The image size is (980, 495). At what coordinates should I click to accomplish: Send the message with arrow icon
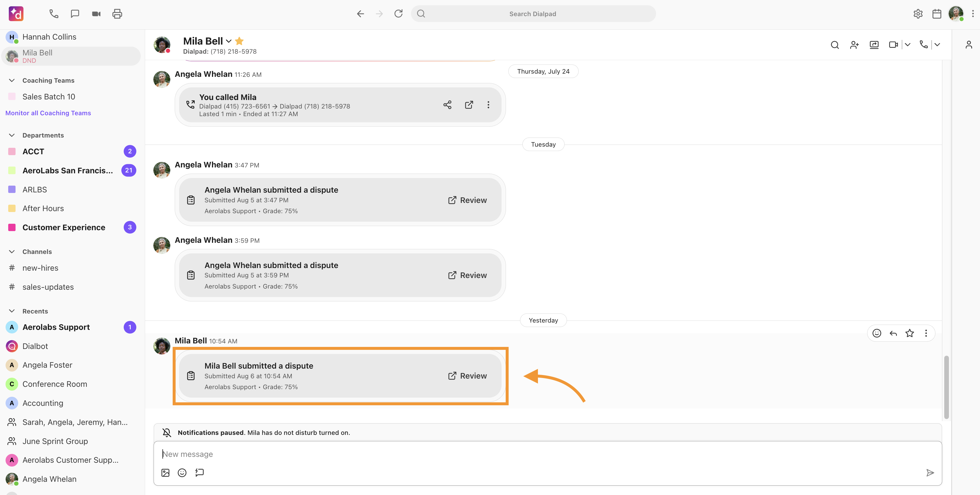930,472
